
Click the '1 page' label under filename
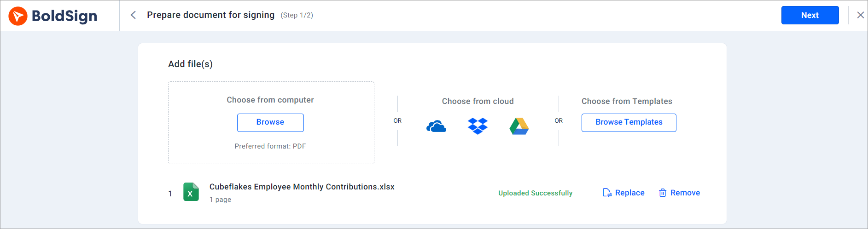220,200
